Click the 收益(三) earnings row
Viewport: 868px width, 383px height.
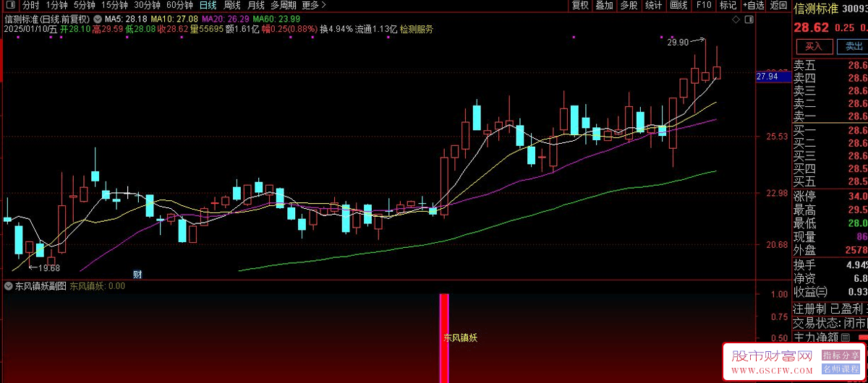(830, 292)
